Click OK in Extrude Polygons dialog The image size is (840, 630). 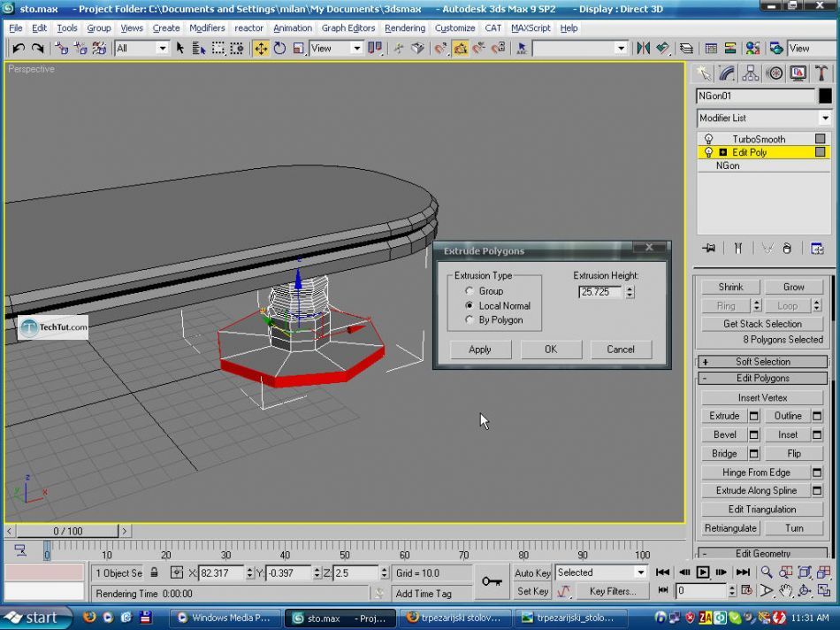point(551,349)
